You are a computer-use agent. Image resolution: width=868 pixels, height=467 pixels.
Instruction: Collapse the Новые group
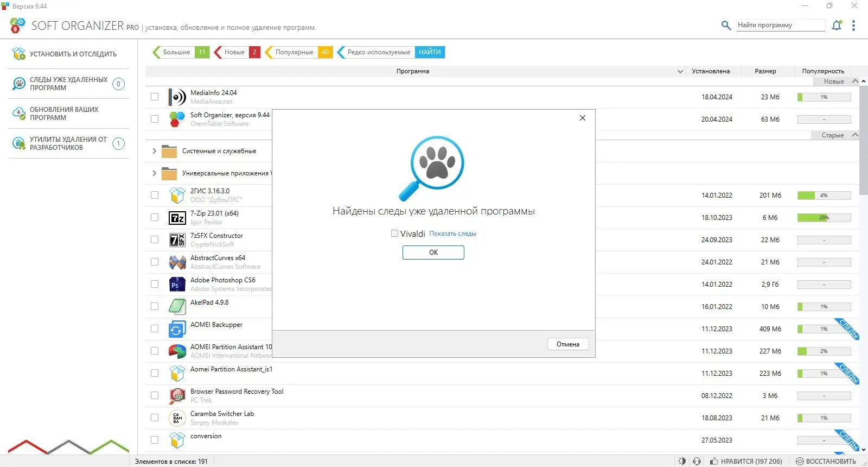(856, 81)
